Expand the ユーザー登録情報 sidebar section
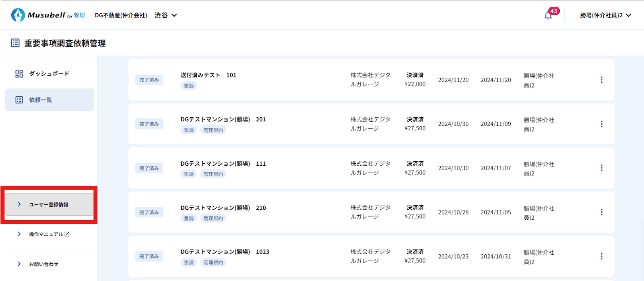Viewport: 644px width, 281px height. pyautogui.click(x=49, y=204)
